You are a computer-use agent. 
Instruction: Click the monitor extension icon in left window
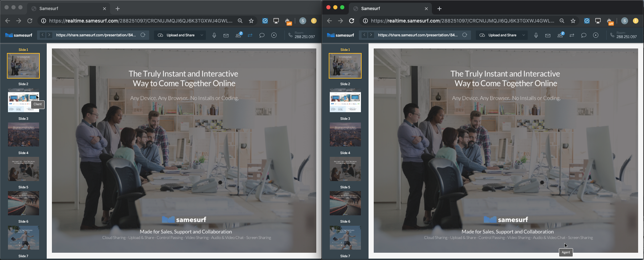click(x=276, y=21)
